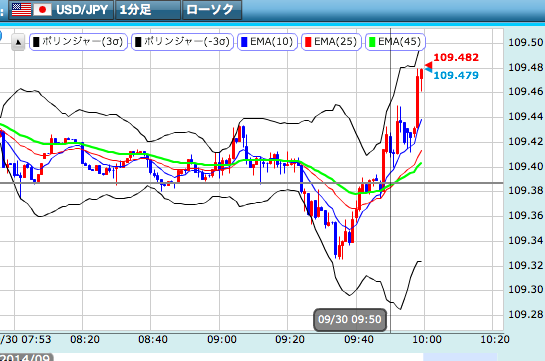
Task: Click the 09/30 09:50 crosshair time label
Action: pyautogui.click(x=350, y=319)
